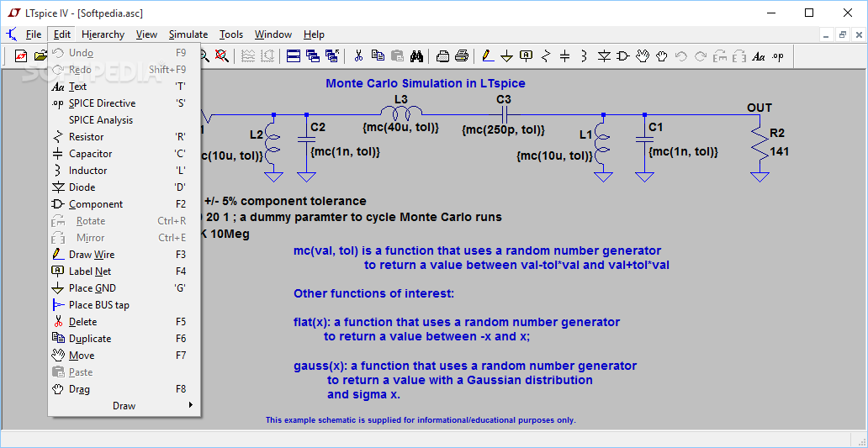868x448 pixels.
Task: Click the Tile Windows toolbar icon
Action: pyautogui.click(x=294, y=55)
